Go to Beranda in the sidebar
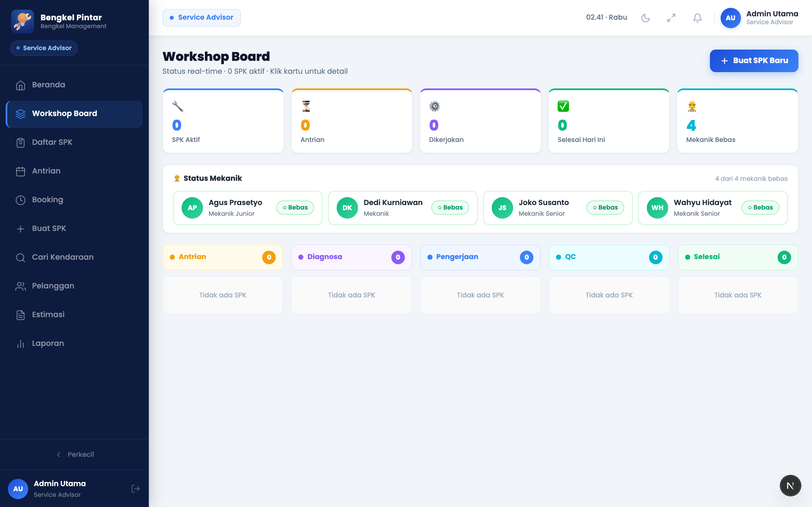Image resolution: width=812 pixels, height=507 pixels. click(74, 85)
